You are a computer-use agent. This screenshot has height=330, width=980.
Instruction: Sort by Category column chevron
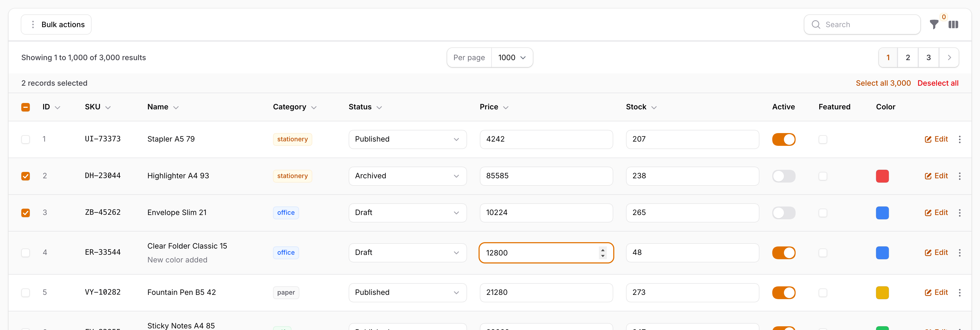tap(314, 108)
